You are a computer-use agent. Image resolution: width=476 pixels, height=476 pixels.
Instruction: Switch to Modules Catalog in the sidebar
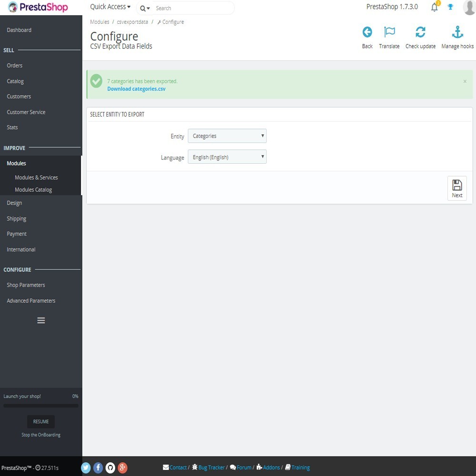click(33, 189)
